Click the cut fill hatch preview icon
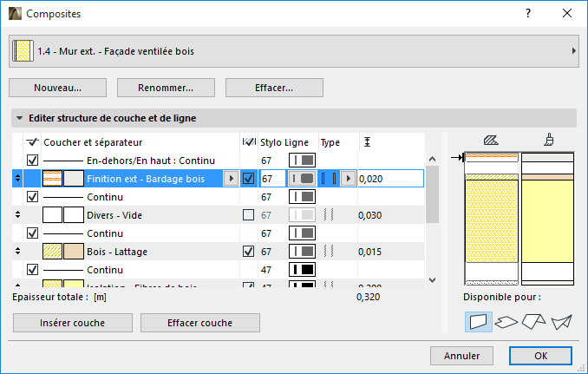 (x=490, y=139)
